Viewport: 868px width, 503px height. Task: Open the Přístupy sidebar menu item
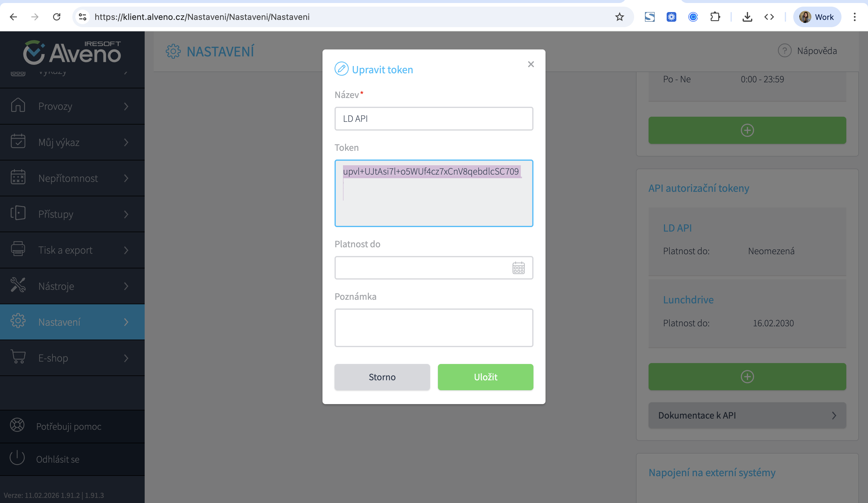(x=56, y=214)
